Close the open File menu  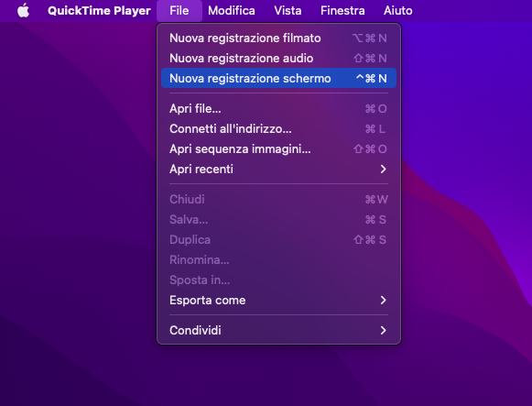point(179,10)
